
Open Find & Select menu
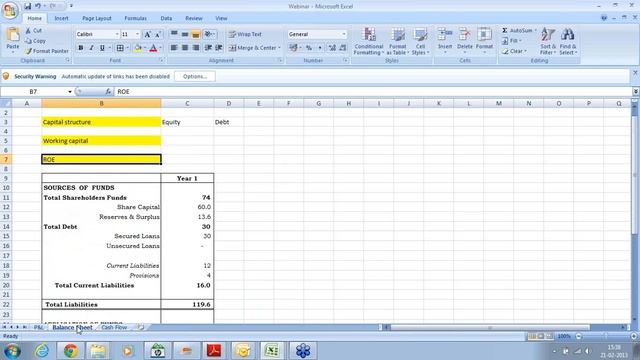coord(568,41)
